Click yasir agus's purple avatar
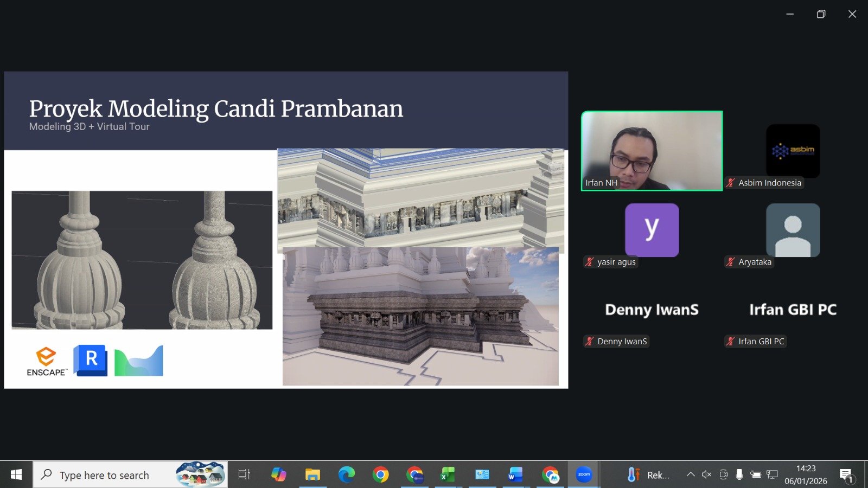868x488 pixels. 652,230
